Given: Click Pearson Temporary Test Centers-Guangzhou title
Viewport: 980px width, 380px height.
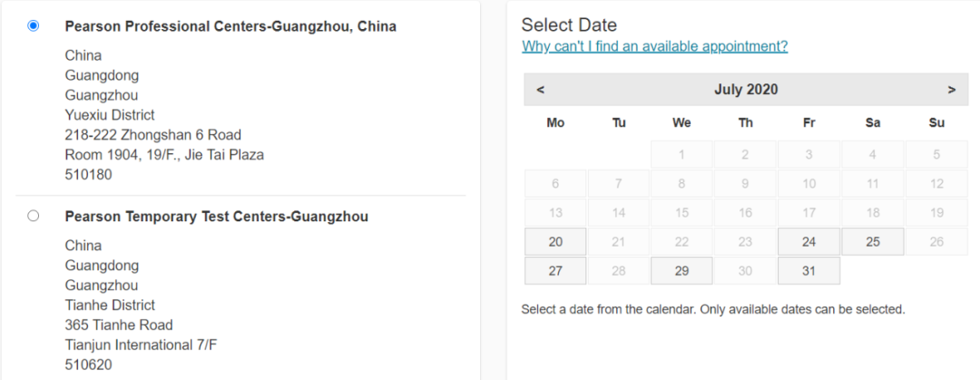Looking at the screenshot, I should [216, 217].
